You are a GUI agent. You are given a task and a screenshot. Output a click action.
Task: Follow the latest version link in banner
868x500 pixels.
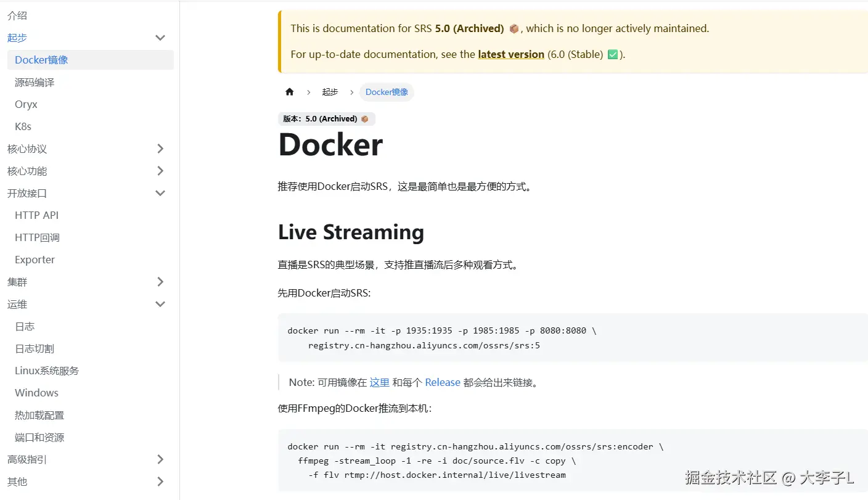pyautogui.click(x=511, y=54)
